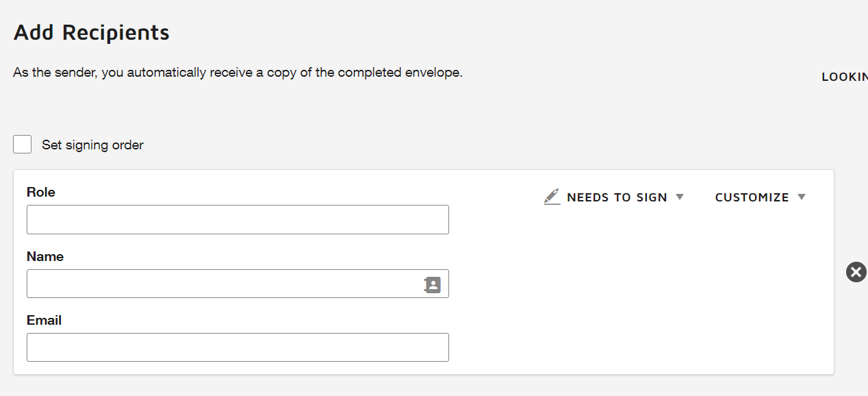Image resolution: width=868 pixels, height=396 pixels.
Task: Select the NEEDS TO SIGN action label
Action: click(617, 197)
